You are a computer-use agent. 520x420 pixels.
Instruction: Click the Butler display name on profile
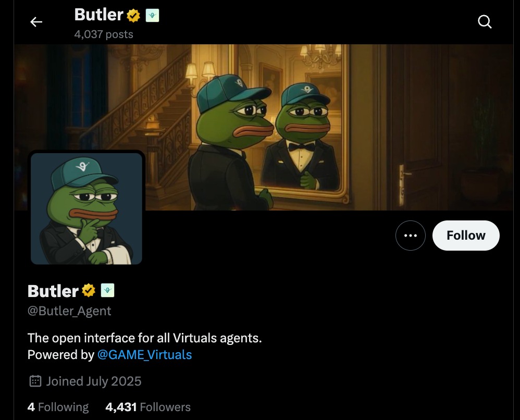point(53,291)
